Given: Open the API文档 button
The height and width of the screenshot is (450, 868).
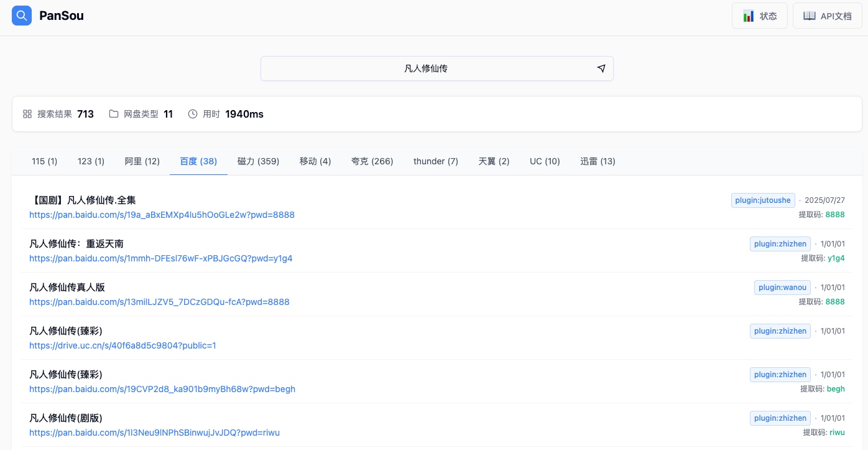Looking at the screenshot, I should click(828, 16).
